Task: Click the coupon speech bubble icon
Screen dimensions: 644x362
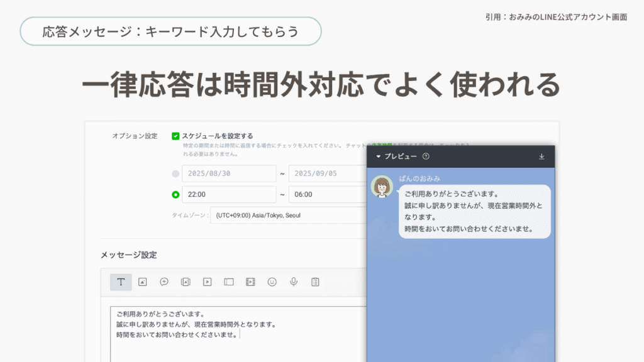Action: click(164, 282)
